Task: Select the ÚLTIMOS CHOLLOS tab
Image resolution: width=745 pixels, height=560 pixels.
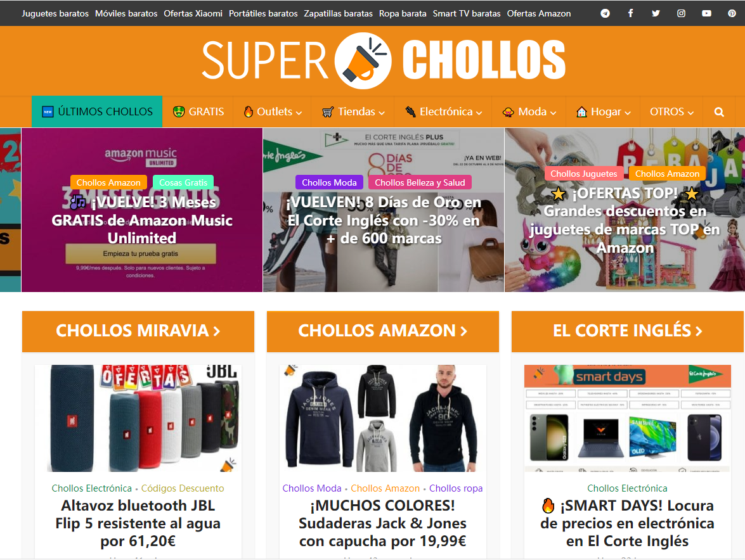Action: click(x=97, y=111)
